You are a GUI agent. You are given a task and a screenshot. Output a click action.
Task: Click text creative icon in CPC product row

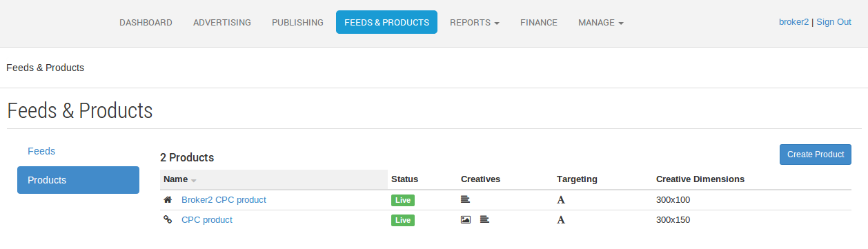click(484, 220)
